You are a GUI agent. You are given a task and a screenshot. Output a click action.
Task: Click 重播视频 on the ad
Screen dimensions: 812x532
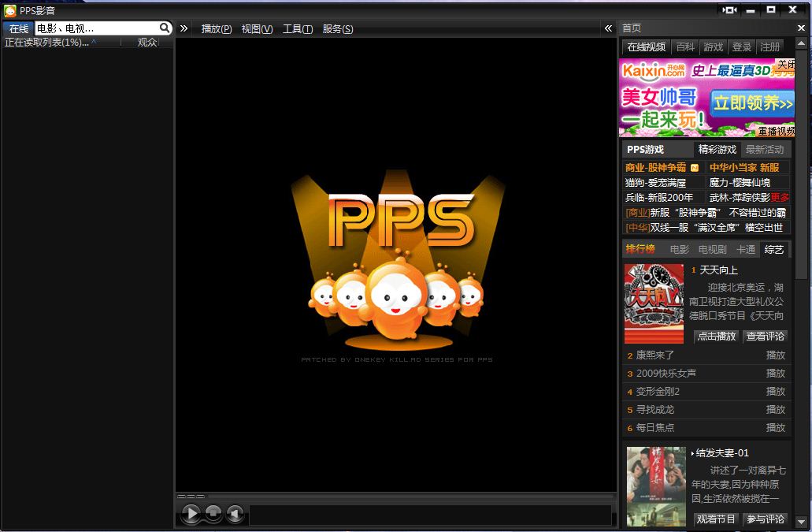(x=776, y=131)
